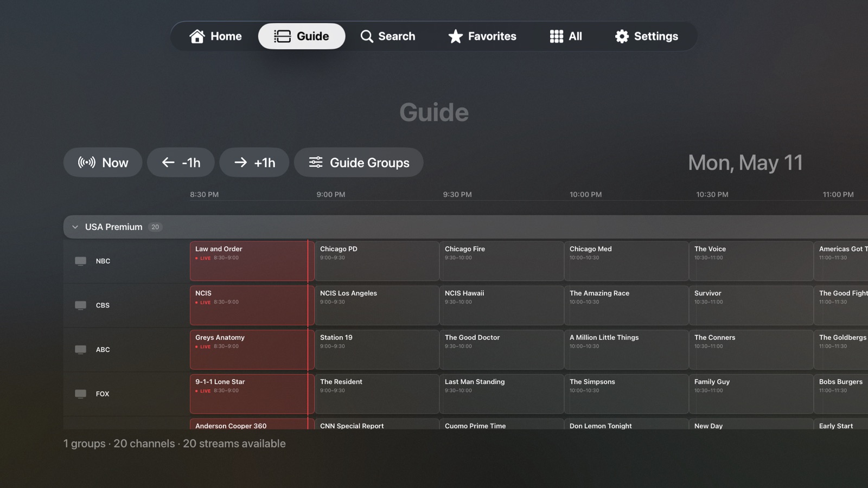868x488 pixels.
Task: Select Family Guy program
Action: [751, 394]
